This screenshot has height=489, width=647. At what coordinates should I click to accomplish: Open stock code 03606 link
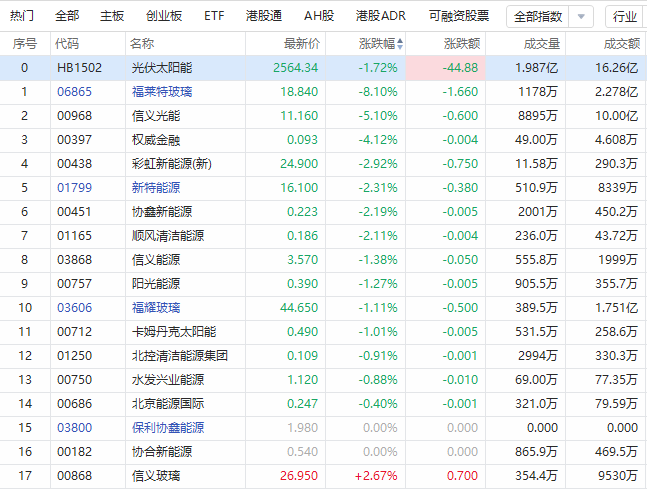(74, 308)
